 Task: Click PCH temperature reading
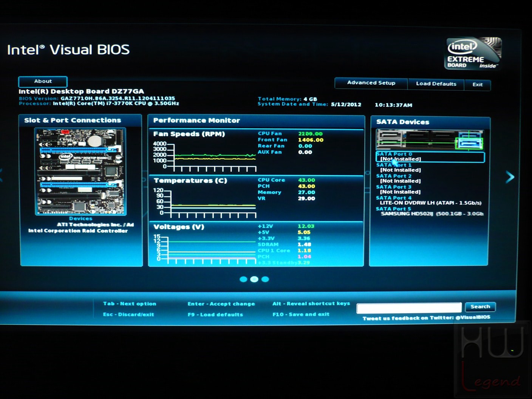click(286, 186)
